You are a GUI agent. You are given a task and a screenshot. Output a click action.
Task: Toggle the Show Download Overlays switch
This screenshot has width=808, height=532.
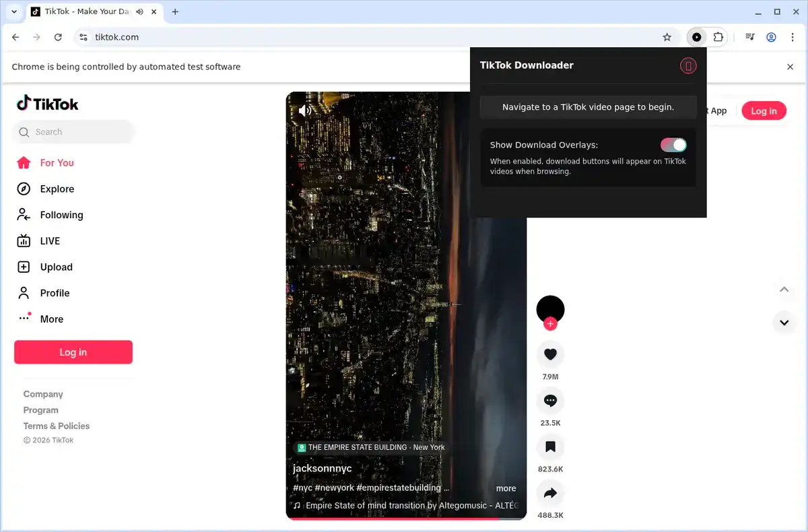(x=673, y=145)
